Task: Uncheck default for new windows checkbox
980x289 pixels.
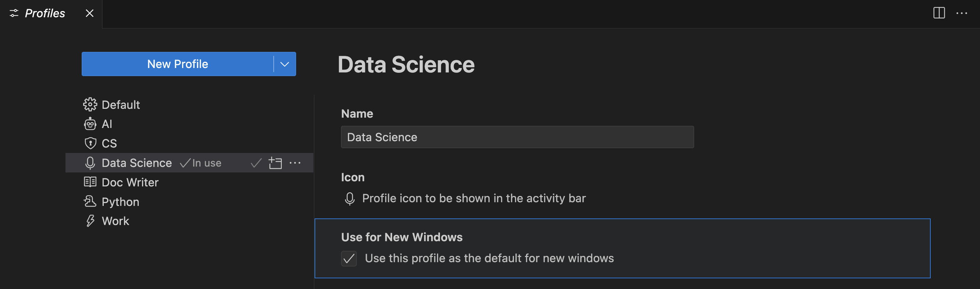Action: pos(348,258)
